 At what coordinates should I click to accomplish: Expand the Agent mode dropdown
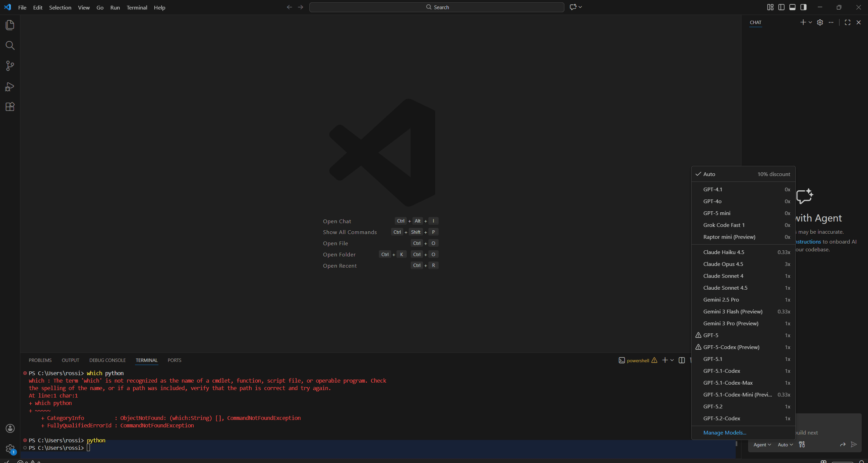click(x=762, y=445)
